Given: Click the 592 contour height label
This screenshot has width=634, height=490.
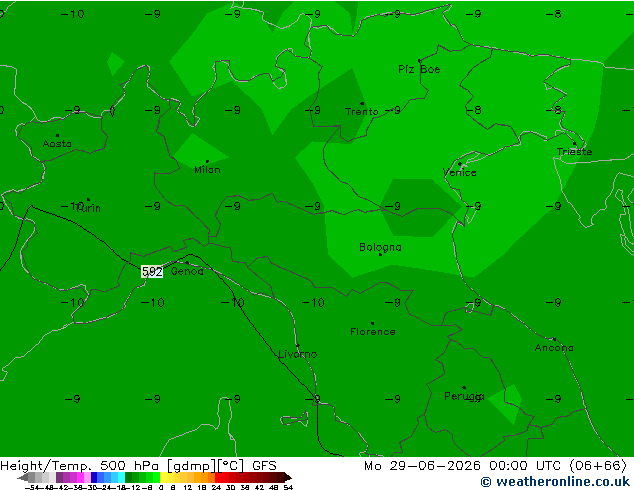Looking at the screenshot, I should pos(152,272).
